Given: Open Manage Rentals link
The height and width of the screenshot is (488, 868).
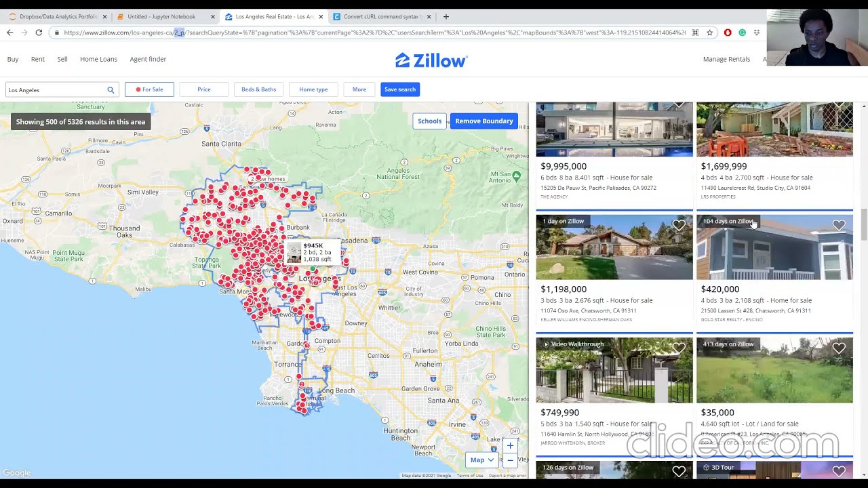Looking at the screenshot, I should pos(726,59).
